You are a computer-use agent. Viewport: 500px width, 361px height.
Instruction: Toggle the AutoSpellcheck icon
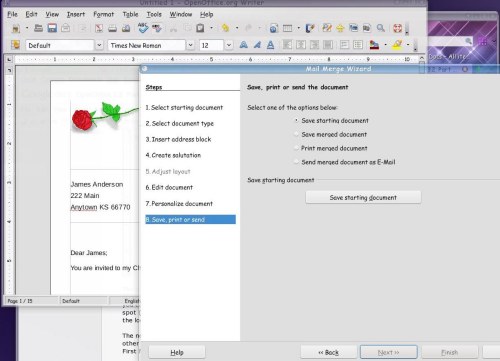point(156,28)
